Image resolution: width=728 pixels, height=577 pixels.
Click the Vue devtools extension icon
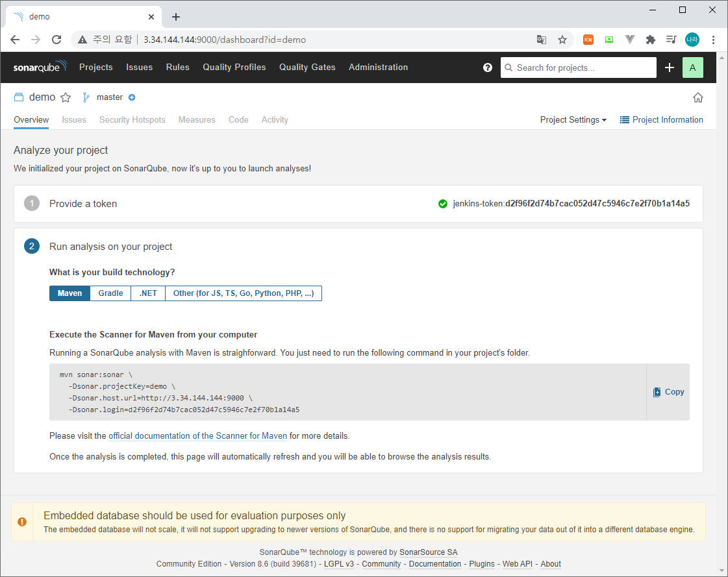tap(629, 40)
